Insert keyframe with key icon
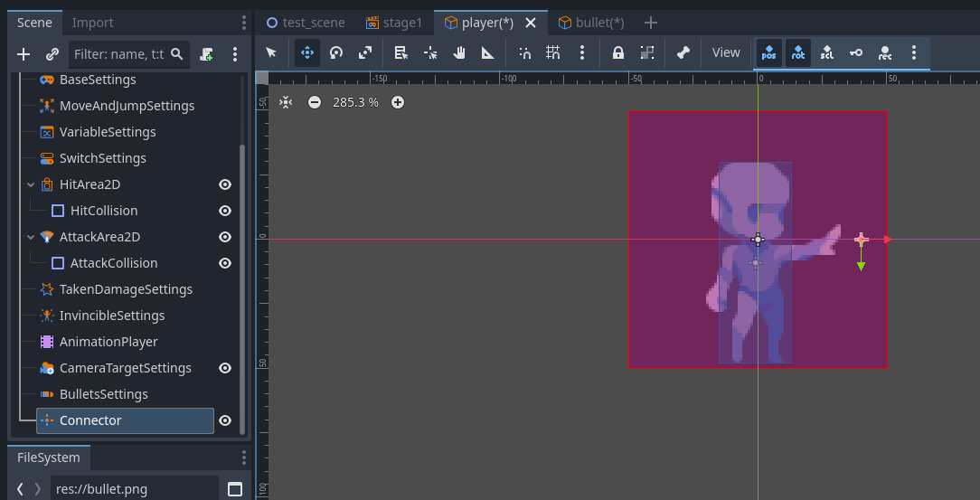980x500 pixels. (855, 52)
